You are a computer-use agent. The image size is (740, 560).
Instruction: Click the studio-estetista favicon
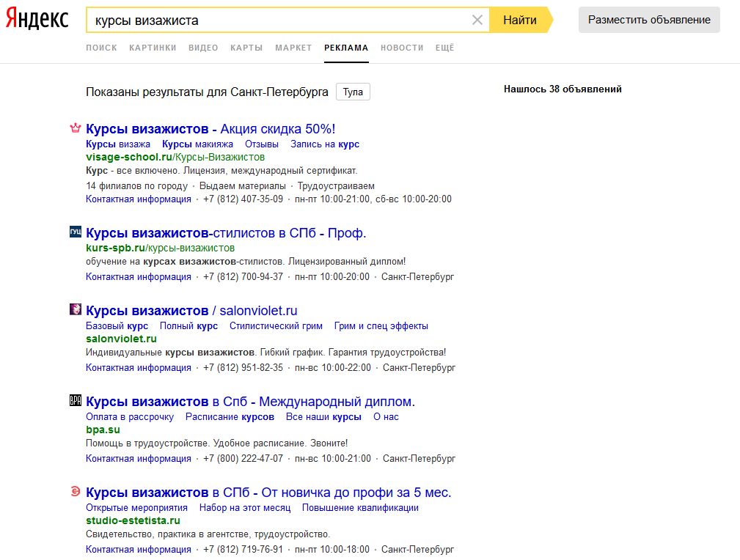click(x=76, y=492)
